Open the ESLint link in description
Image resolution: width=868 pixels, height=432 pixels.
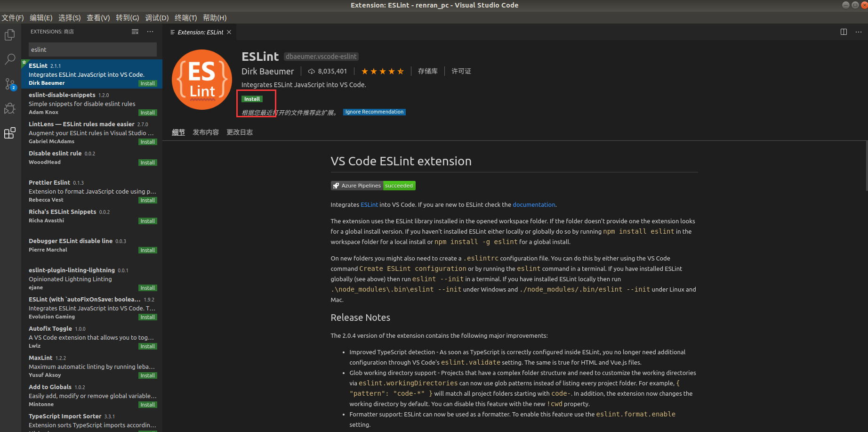click(x=369, y=205)
